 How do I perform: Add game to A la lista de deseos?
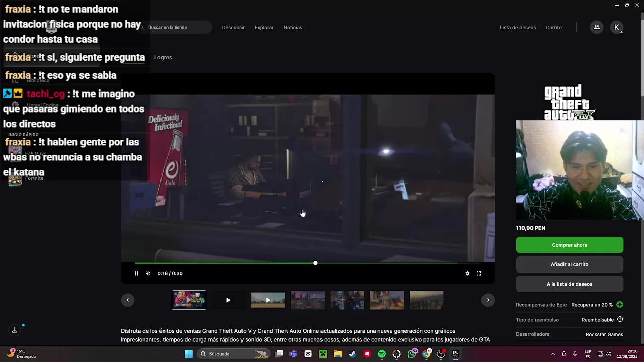[570, 284]
